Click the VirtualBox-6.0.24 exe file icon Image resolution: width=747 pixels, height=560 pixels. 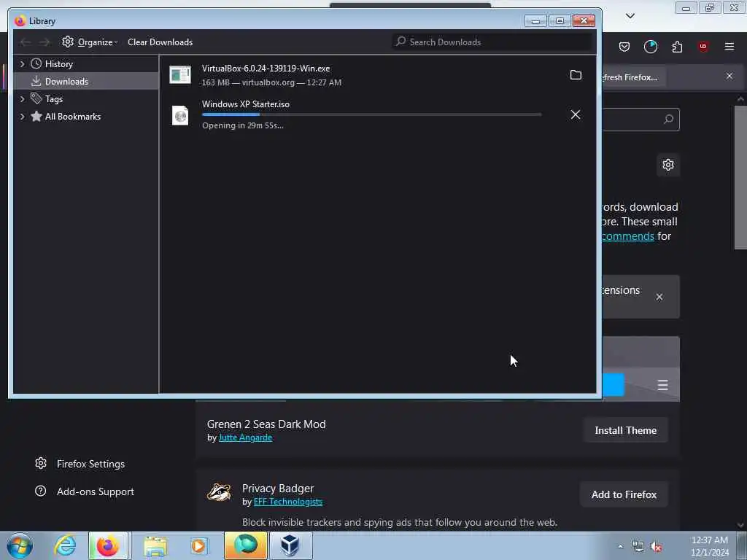point(180,75)
